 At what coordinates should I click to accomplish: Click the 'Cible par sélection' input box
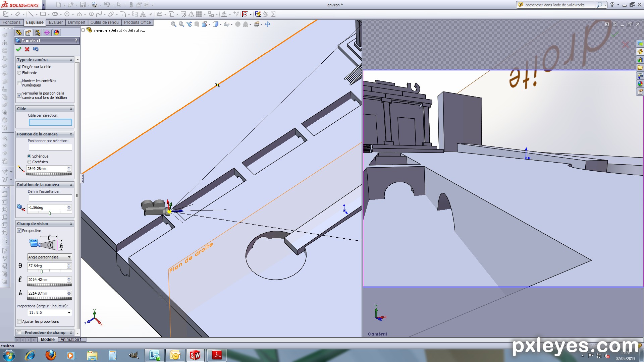(50, 122)
